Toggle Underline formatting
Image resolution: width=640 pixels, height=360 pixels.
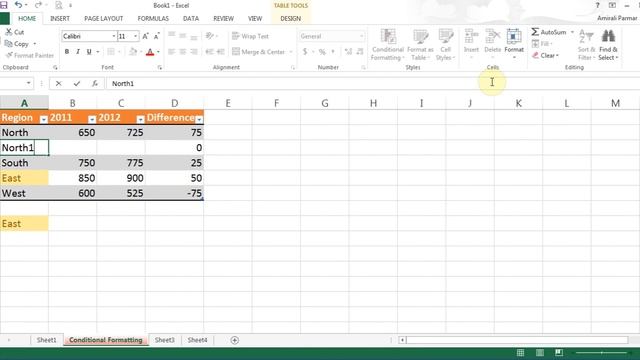(x=89, y=52)
